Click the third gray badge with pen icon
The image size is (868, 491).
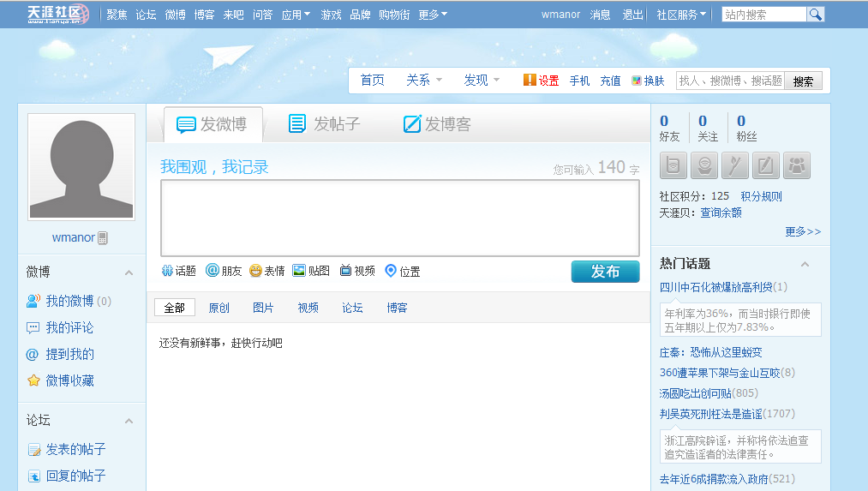click(735, 165)
